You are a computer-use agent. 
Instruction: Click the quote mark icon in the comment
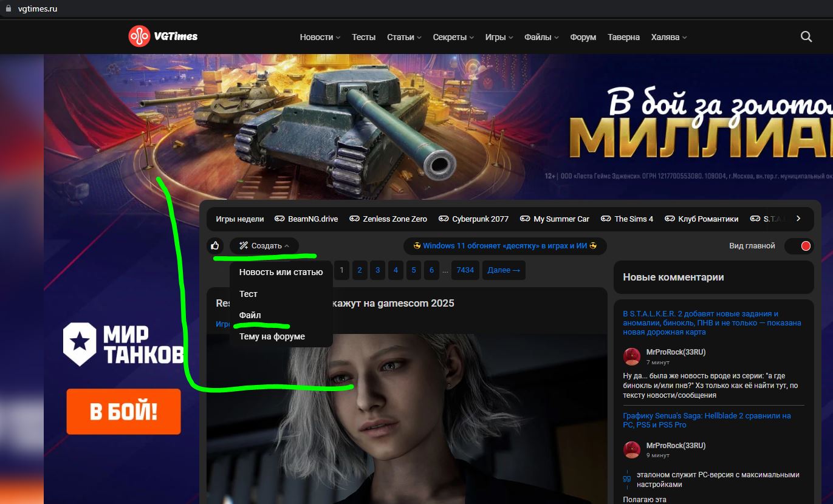pos(627,479)
